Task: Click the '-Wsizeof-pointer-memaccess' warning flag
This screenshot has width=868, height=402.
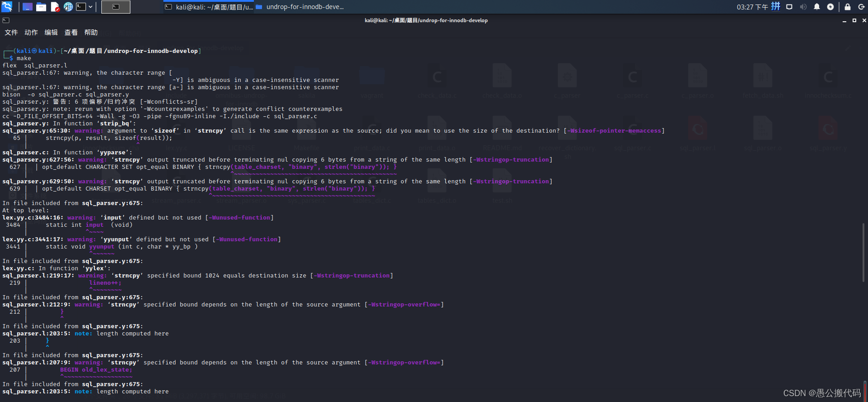Action: click(x=614, y=131)
